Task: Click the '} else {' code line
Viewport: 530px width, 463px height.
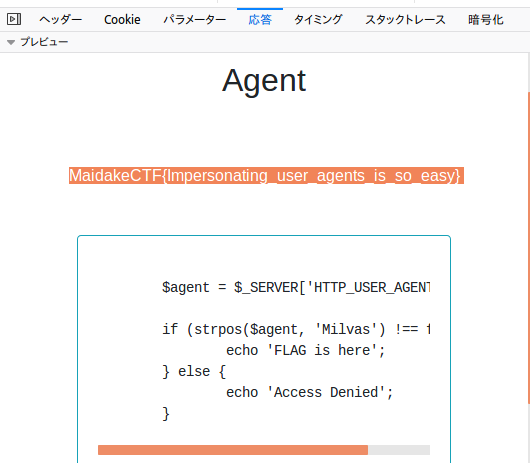Action: point(194,371)
